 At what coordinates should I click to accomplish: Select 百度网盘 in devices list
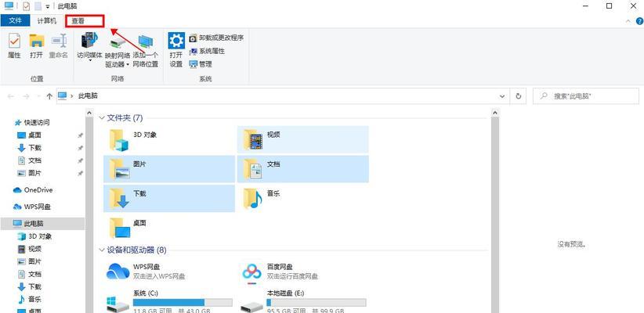point(302,272)
